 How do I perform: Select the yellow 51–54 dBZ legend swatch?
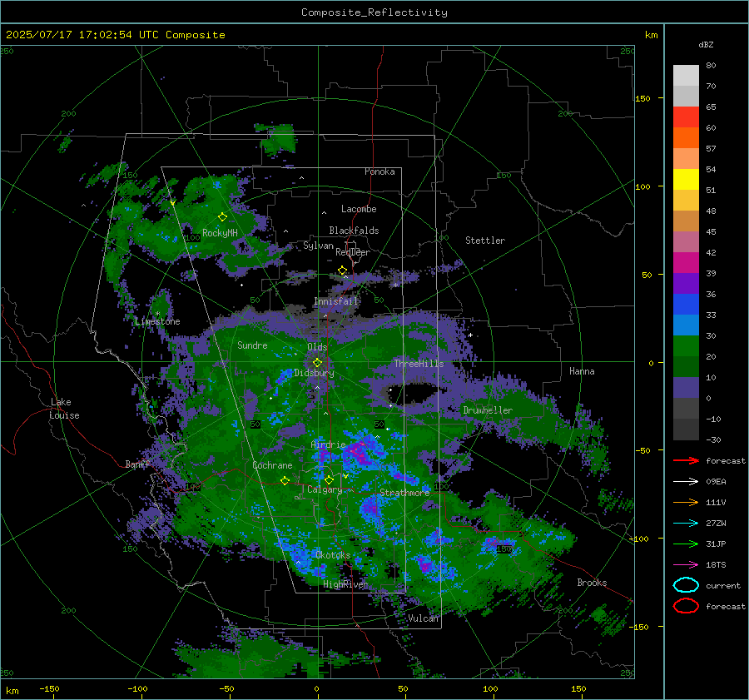point(686,179)
